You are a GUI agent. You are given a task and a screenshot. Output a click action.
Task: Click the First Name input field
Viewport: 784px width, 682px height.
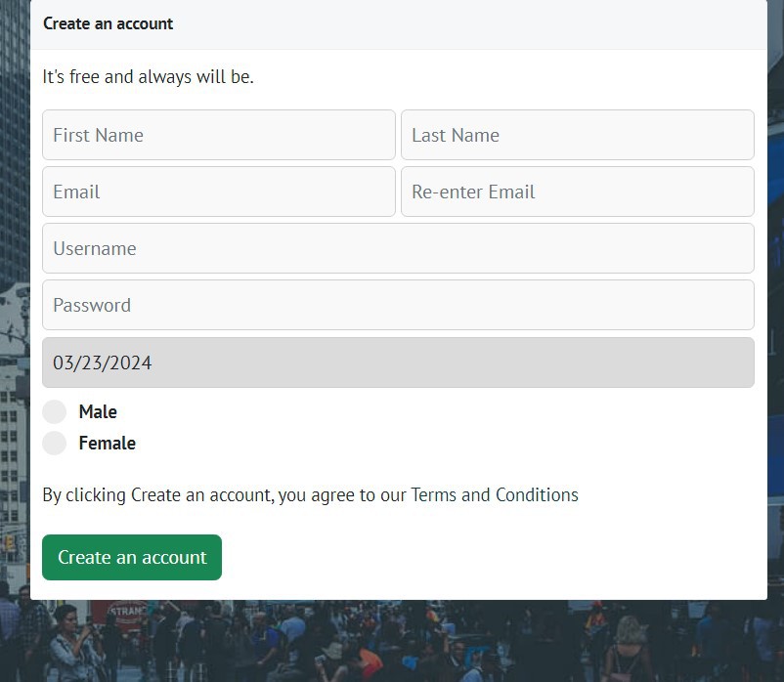[218, 135]
